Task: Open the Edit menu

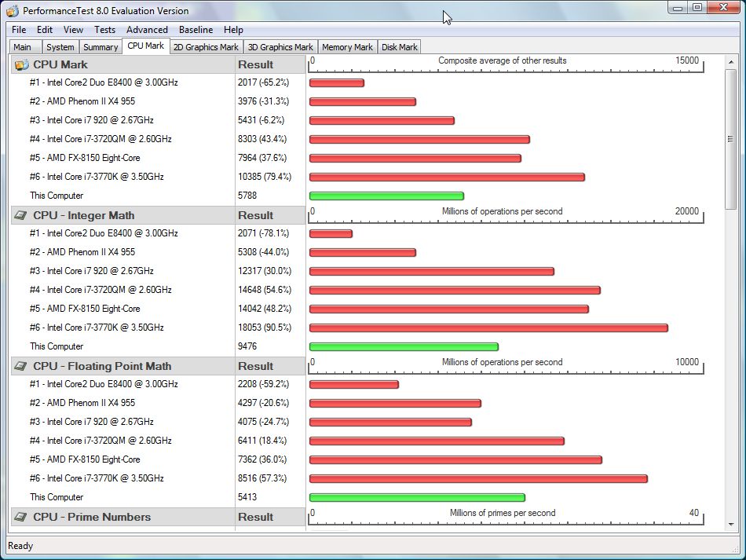Action: pyautogui.click(x=45, y=30)
